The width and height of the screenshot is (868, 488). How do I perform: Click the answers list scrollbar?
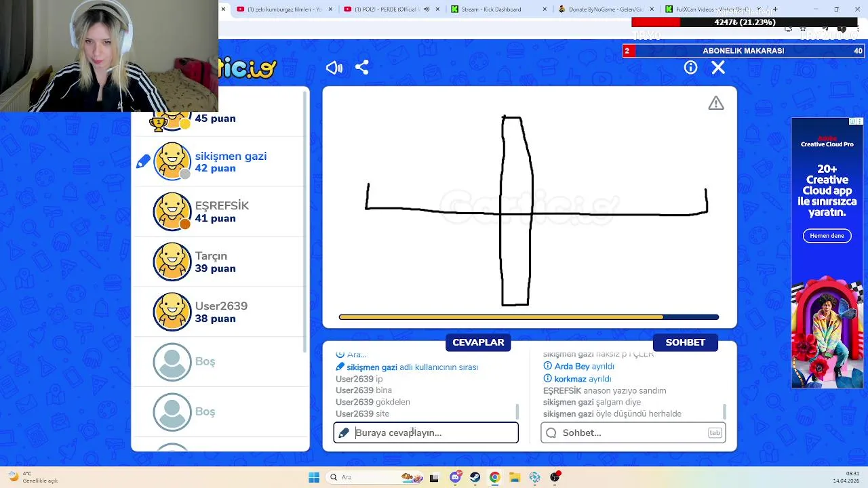click(x=517, y=411)
